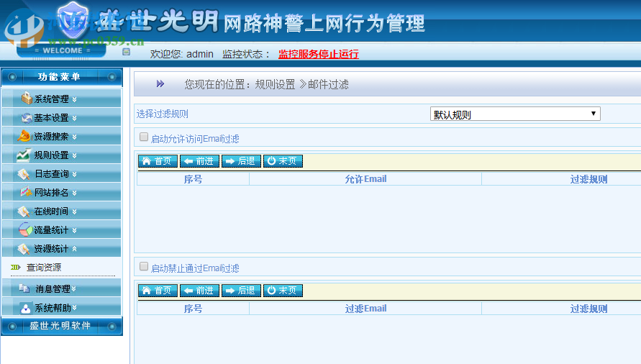This screenshot has width=641, height=364.
Task: Expand 基本设置 menu chevron
Action: coord(74,118)
